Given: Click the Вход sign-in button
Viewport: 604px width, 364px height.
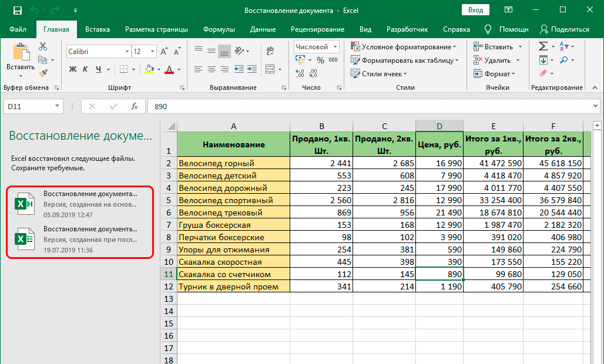Looking at the screenshot, I should pyautogui.click(x=476, y=10).
